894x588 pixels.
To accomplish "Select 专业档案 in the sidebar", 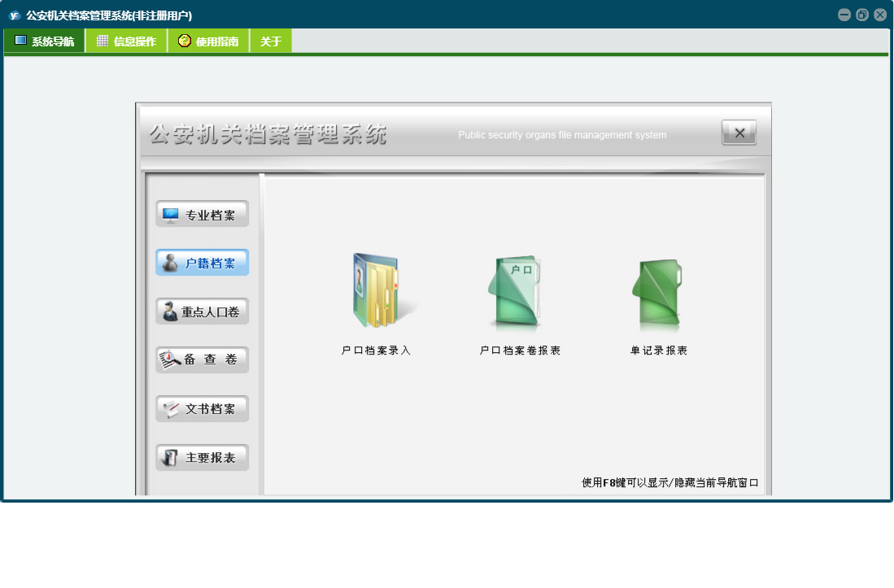I will click(202, 215).
